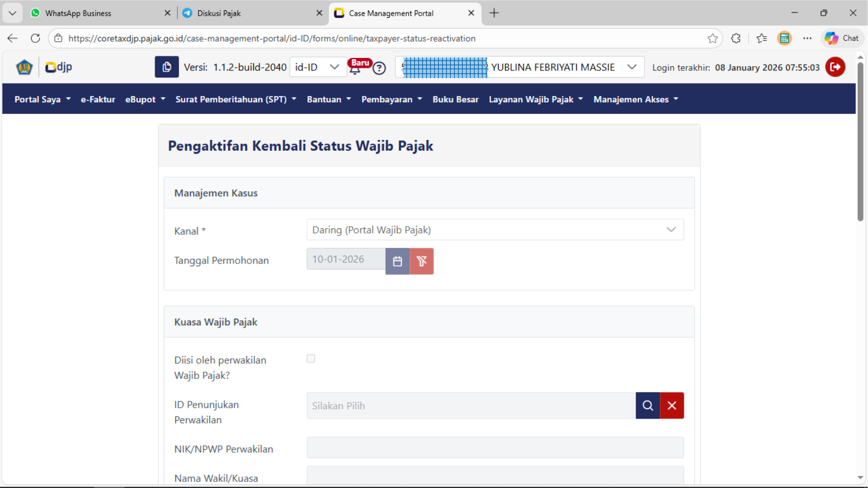The image size is (868, 488).
Task: Switch to the WhatsApp Business tab
Action: tap(78, 13)
